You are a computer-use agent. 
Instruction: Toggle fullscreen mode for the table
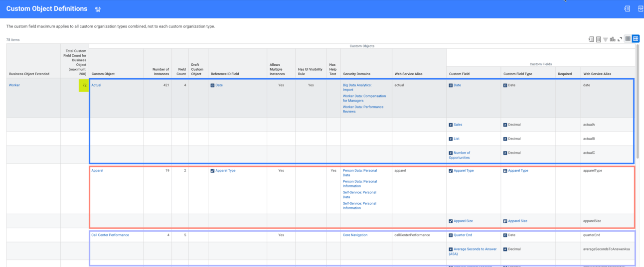(x=620, y=39)
